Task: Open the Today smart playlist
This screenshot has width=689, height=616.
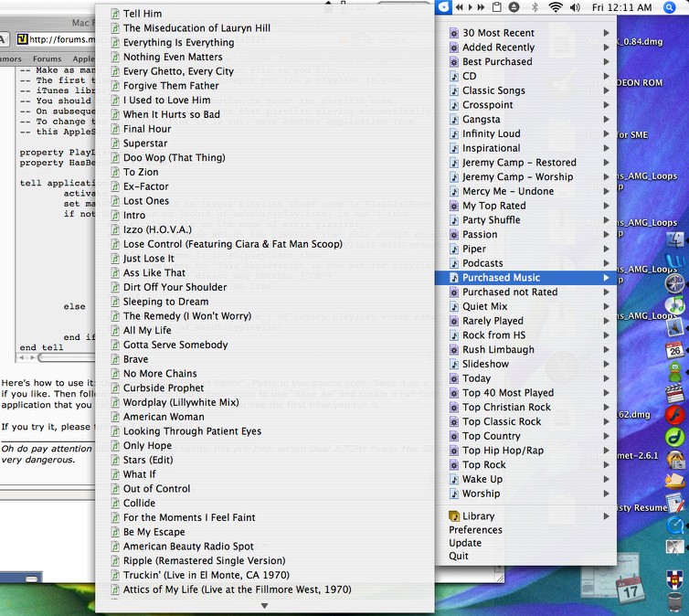Action: [526, 378]
